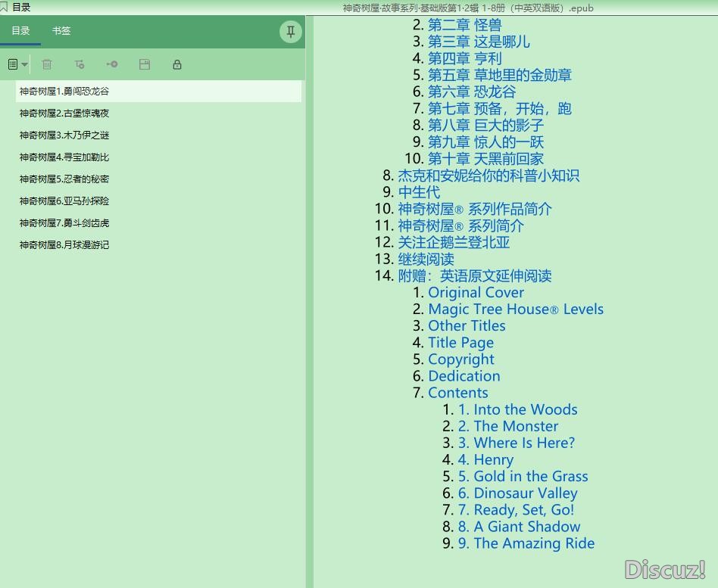Open link 第四章 亨利

(465, 58)
